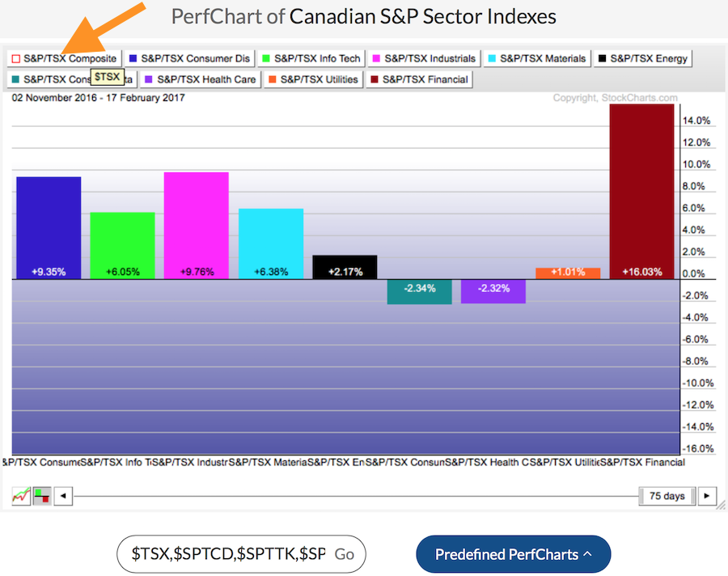Click the StockCharts.com copyright link
The image size is (728, 576).
tap(615, 98)
